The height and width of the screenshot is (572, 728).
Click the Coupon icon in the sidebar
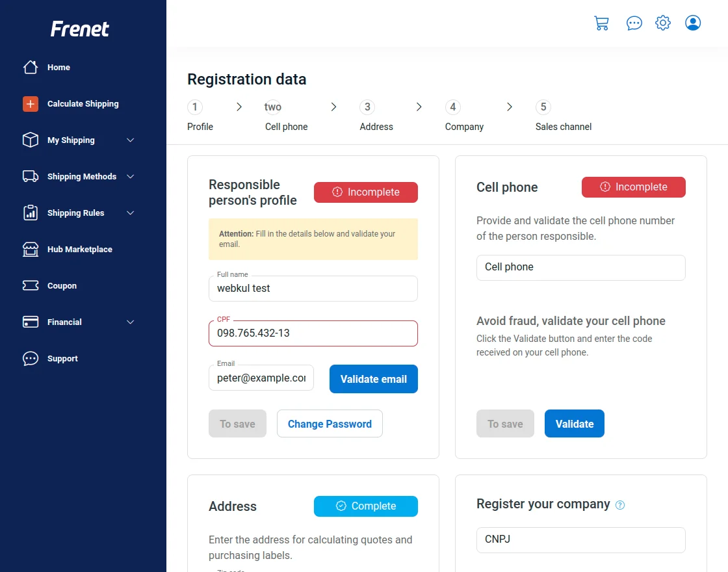pyautogui.click(x=30, y=285)
